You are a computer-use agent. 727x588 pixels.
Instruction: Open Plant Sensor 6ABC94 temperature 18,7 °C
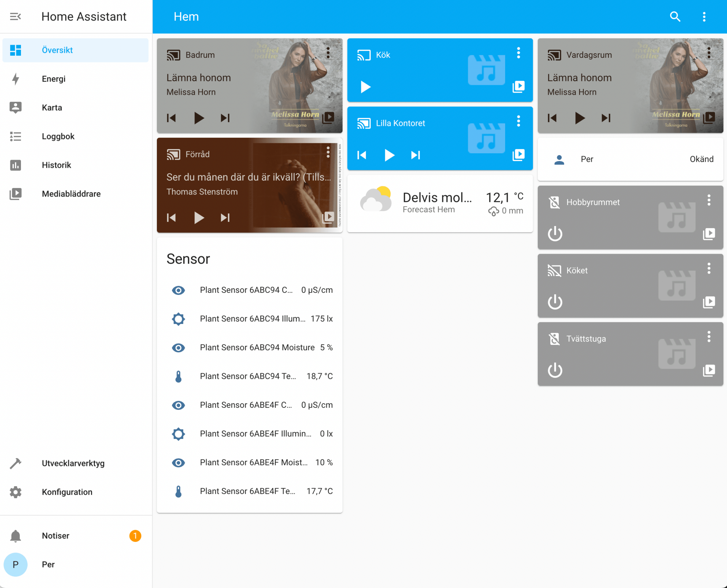[x=250, y=376]
